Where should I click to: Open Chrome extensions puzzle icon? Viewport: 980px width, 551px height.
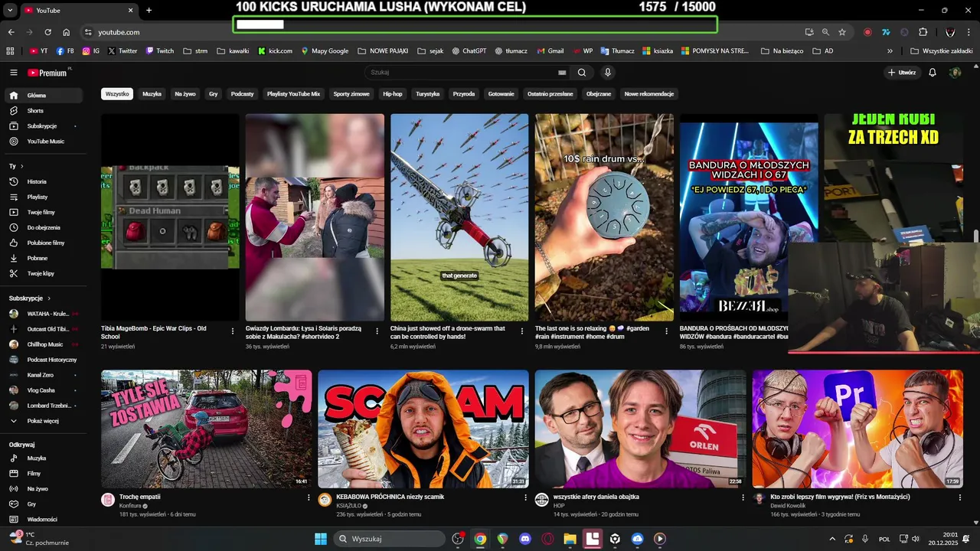(923, 32)
